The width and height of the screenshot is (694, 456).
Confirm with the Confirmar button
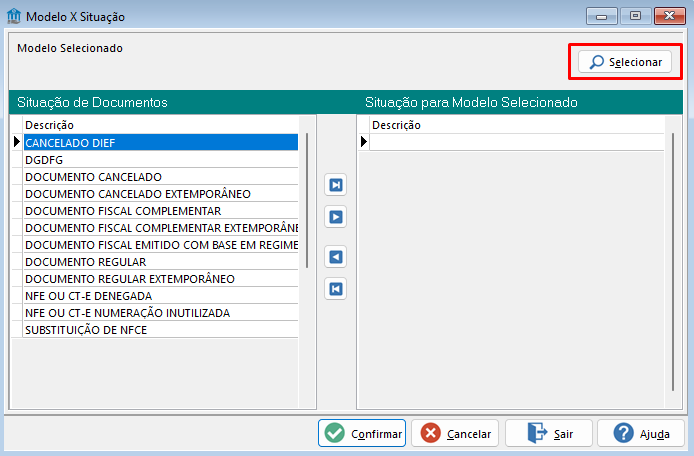[x=362, y=433]
